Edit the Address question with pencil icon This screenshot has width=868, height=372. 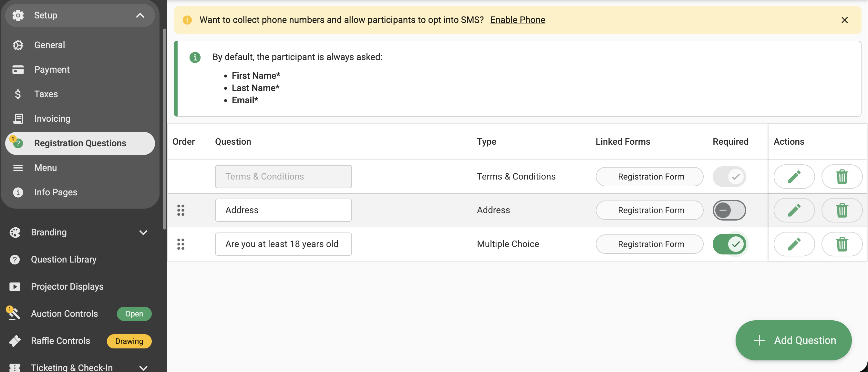coord(794,210)
